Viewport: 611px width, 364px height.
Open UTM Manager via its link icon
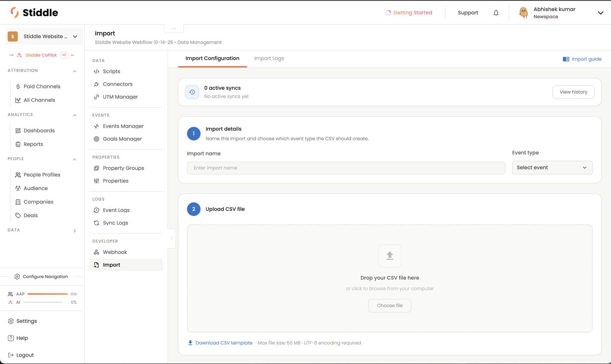point(96,97)
